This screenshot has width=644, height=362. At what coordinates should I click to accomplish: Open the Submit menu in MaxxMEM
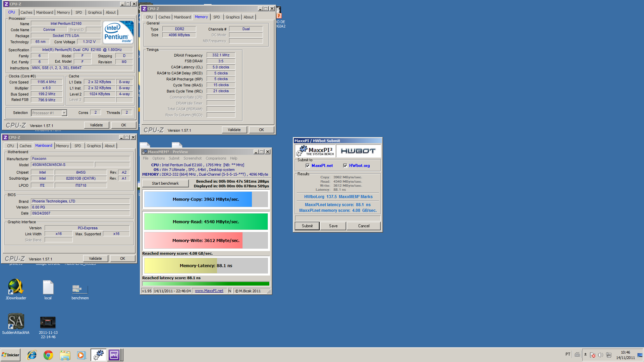point(174,158)
